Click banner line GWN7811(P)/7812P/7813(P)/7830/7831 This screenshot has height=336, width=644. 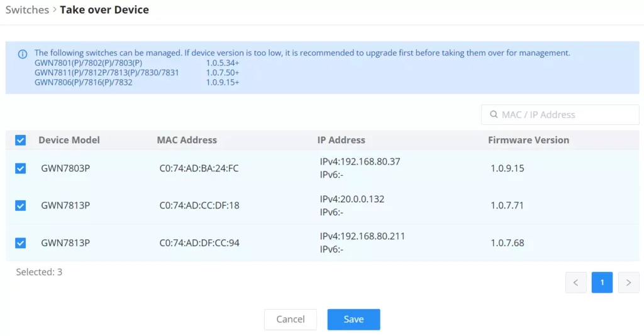point(107,73)
